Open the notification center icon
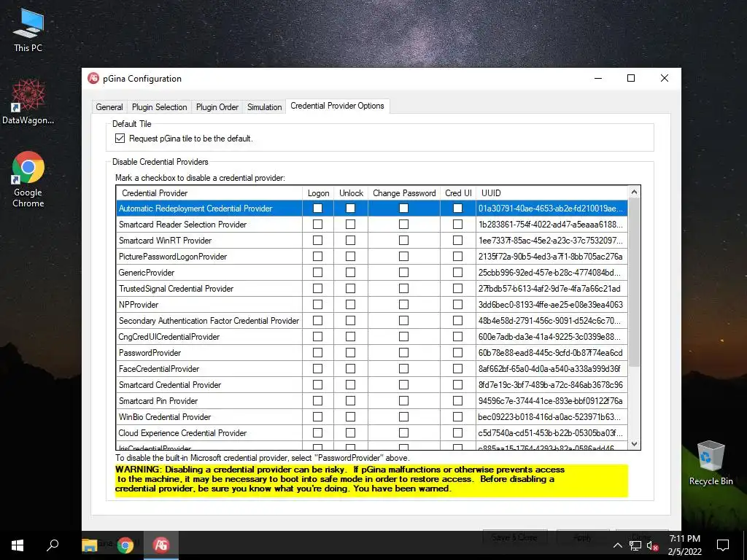747x560 pixels. 723,545
